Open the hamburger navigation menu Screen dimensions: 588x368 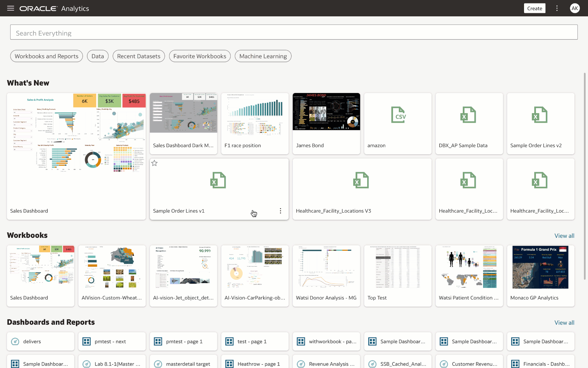pyautogui.click(x=11, y=8)
